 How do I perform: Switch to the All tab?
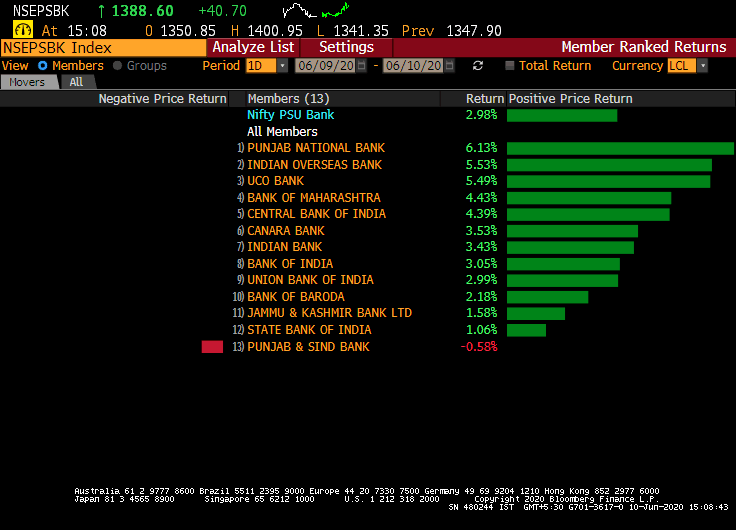pyautogui.click(x=76, y=82)
